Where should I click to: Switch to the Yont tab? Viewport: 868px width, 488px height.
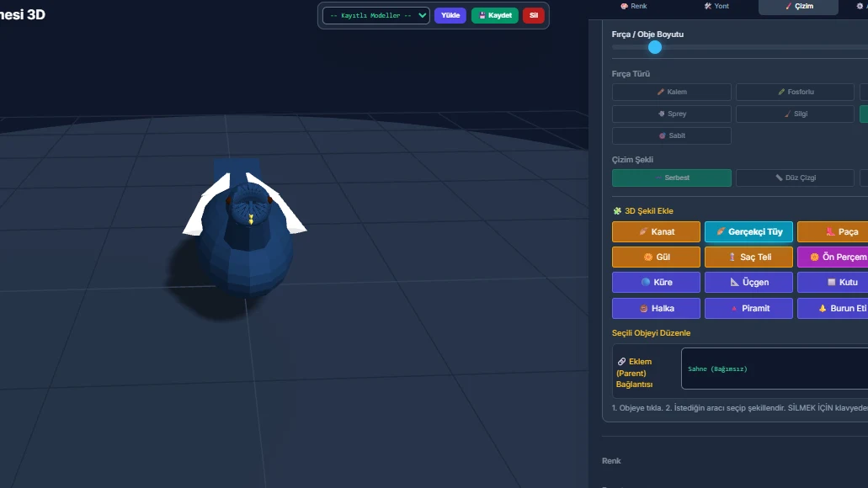pyautogui.click(x=716, y=6)
